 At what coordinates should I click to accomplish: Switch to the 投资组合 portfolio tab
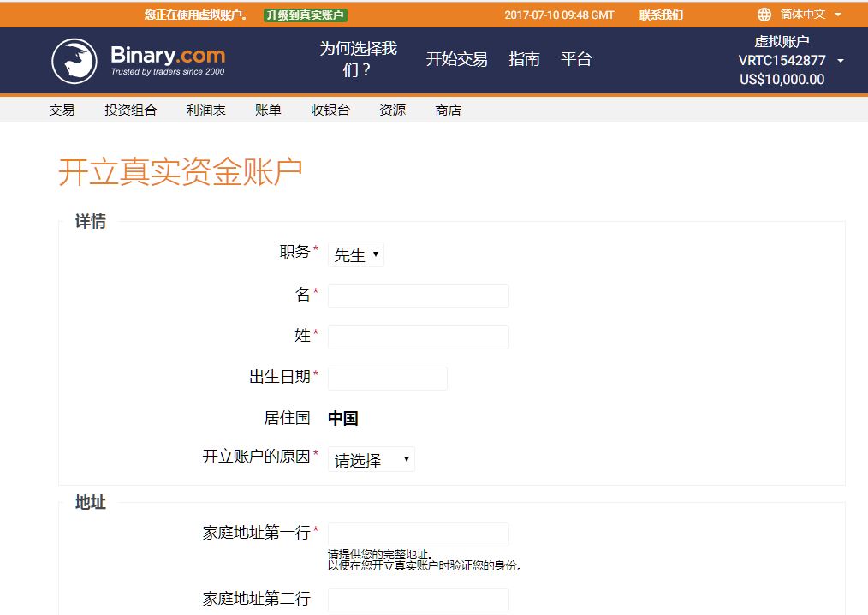coord(130,110)
